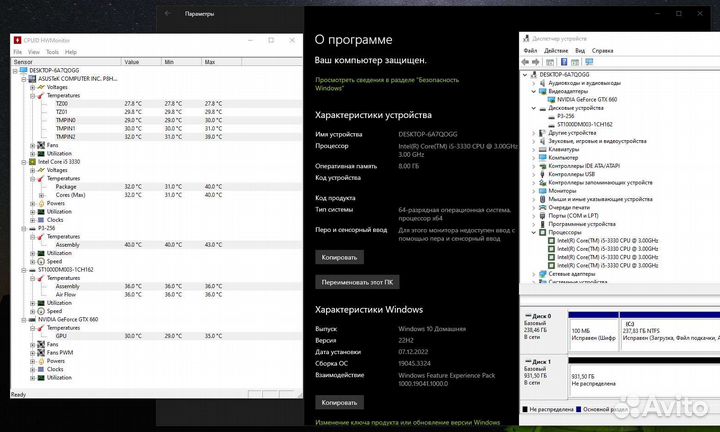
Task: Select P3-256 disk in Device Manager
Action: coord(565,116)
